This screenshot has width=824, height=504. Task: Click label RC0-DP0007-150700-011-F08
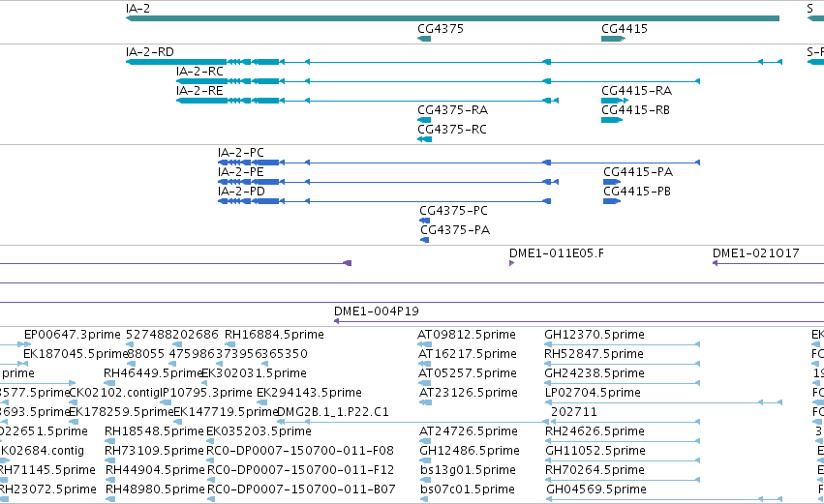tap(300, 452)
